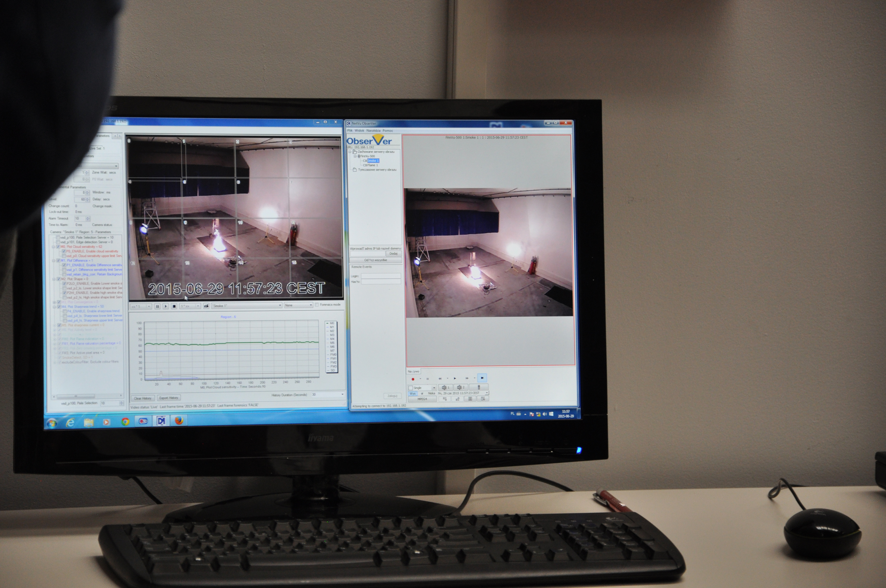
Task: Toggle the P4_ENABLE Enable sharpness trend checkbox
Action: (x=64, y=311)
